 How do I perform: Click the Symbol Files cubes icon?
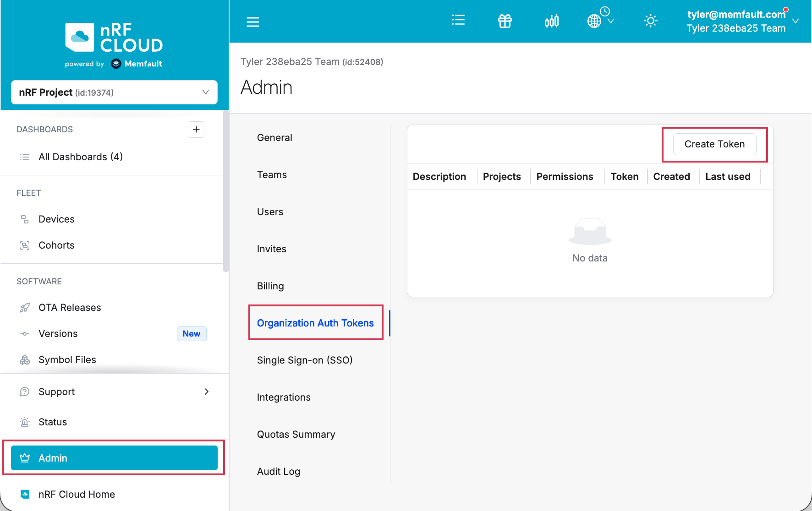25,360
